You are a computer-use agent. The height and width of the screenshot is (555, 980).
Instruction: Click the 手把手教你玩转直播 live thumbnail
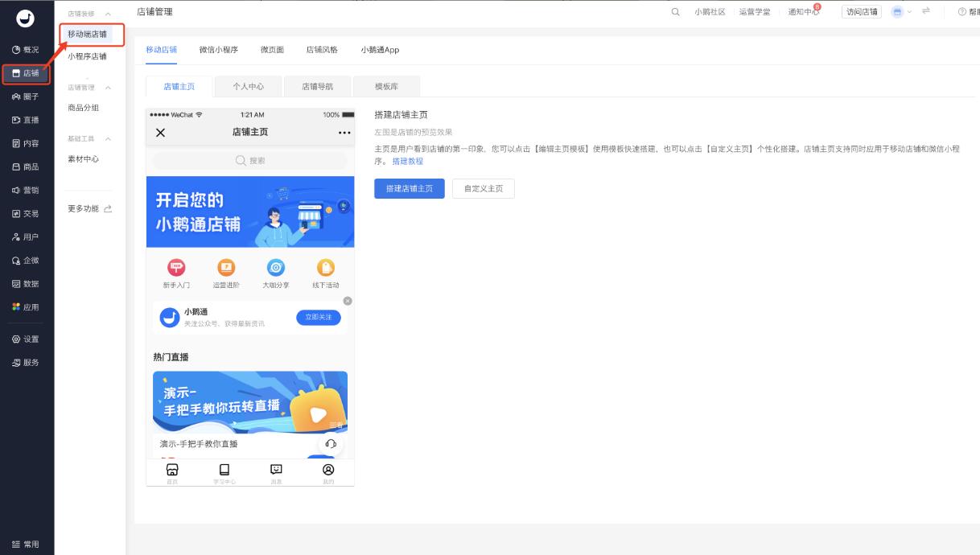pyautogui.click(x=250, y=402)
